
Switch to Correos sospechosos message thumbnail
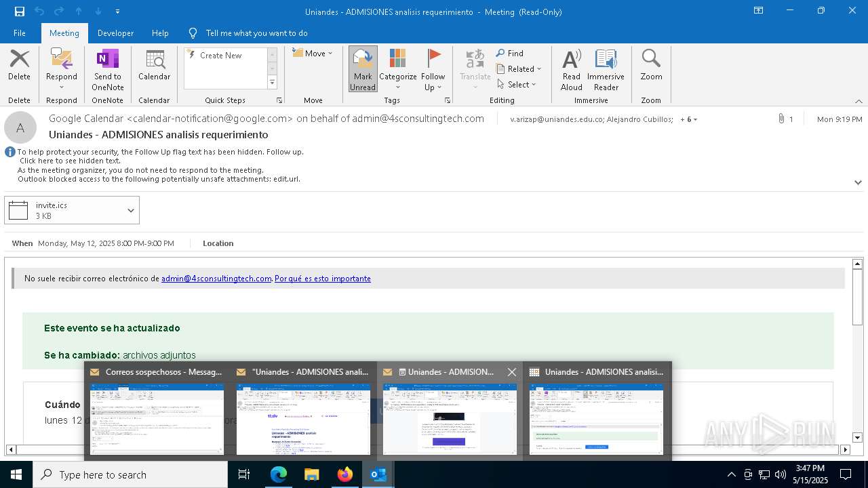(x=157, y=411)
